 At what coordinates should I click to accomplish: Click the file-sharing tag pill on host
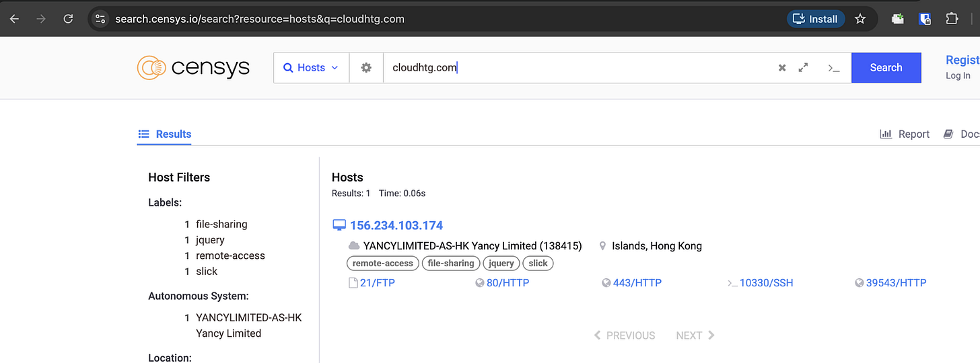click(x=451, y=264)
